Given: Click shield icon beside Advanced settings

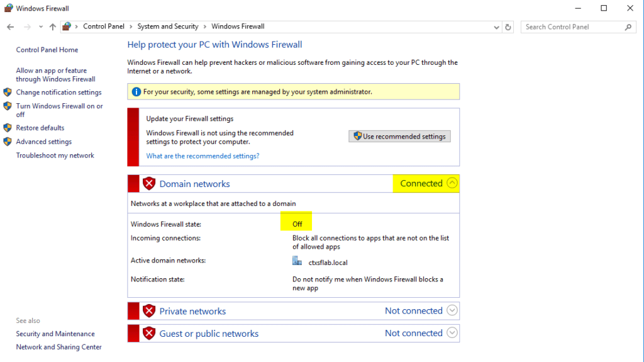Looking at the screenshot, I should 8,142.
